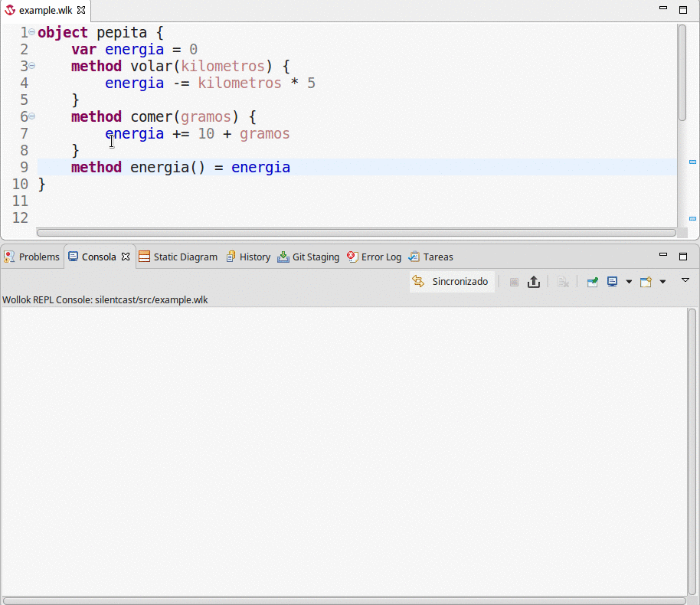Image resolution: width=700 pixels, height=605 pixels.
Task: Maximize the editor area
Action: pyautogui.click(x=683, y=10)
